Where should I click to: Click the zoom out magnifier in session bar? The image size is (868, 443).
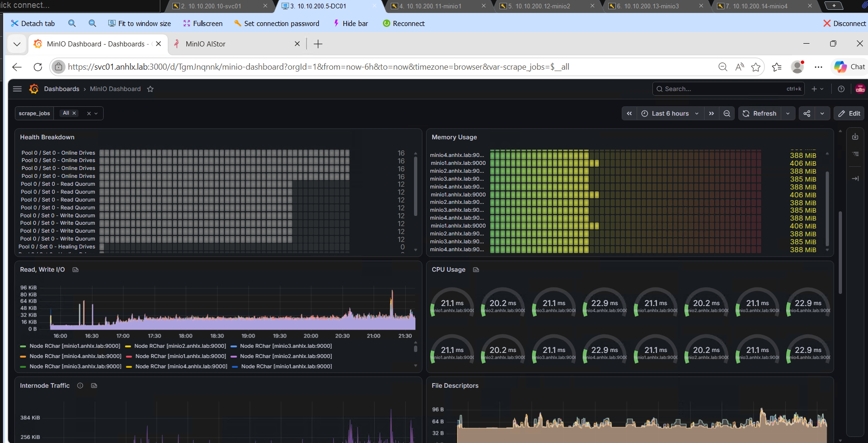92,23
